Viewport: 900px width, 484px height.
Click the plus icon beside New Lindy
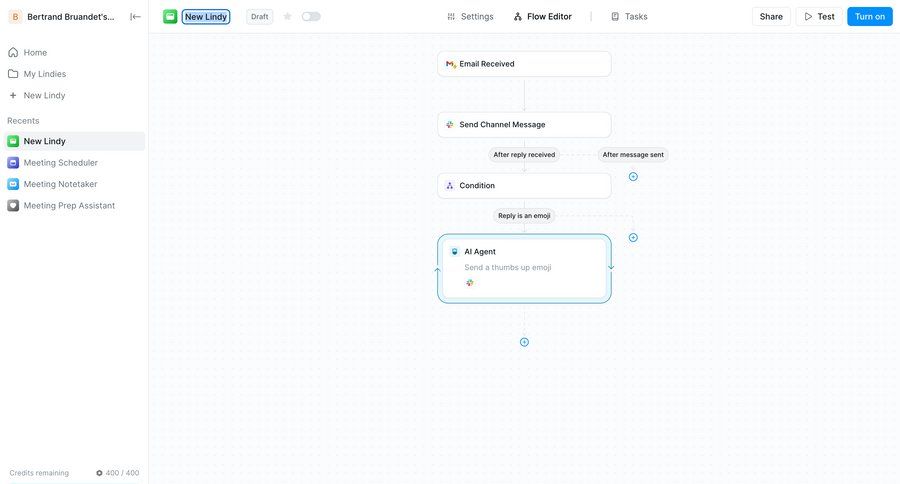pos(13,95)
